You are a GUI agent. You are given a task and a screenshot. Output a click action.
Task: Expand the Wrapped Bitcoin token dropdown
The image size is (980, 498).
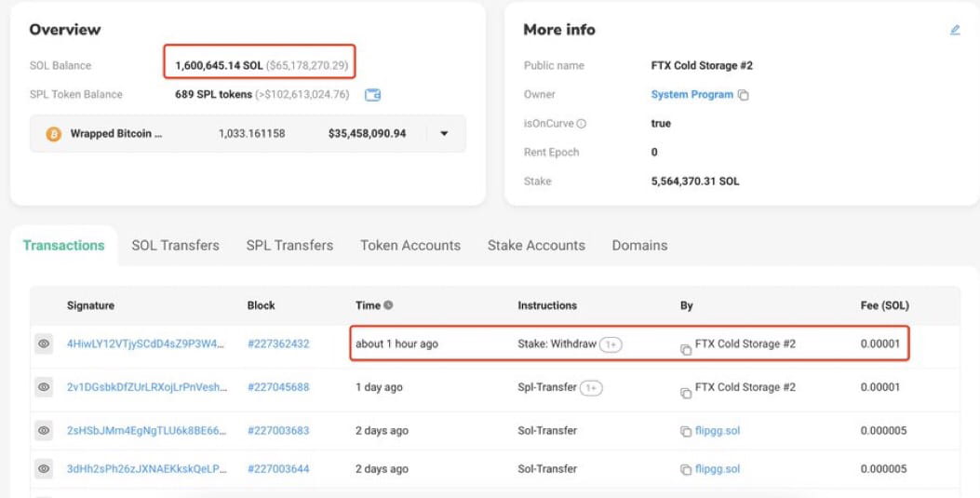(444, 134)
